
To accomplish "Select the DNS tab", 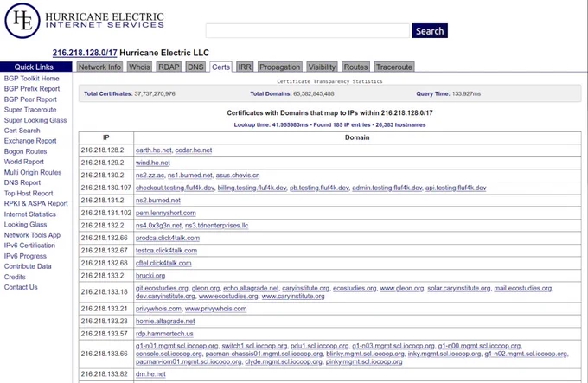I will pos(195,67).
